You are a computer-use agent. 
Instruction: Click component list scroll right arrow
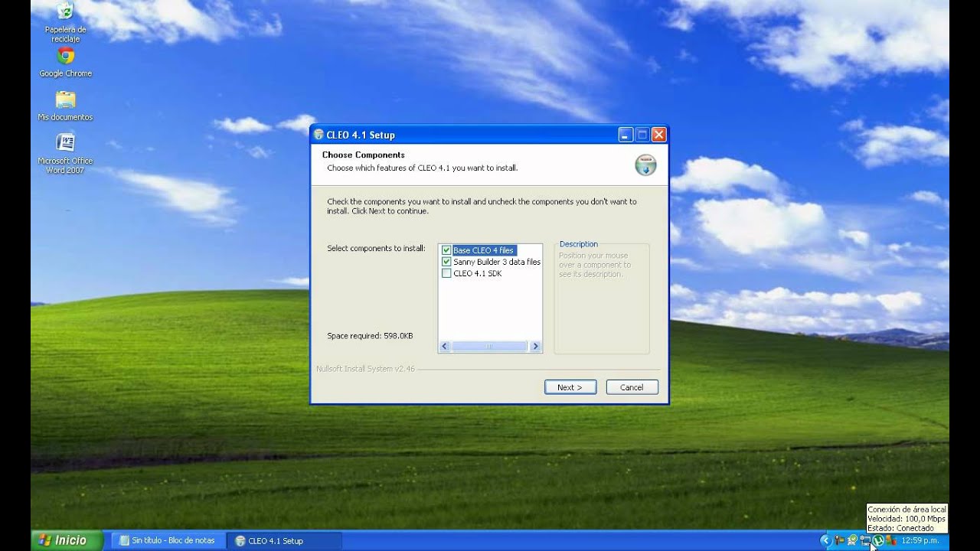(x=535, y=347)
